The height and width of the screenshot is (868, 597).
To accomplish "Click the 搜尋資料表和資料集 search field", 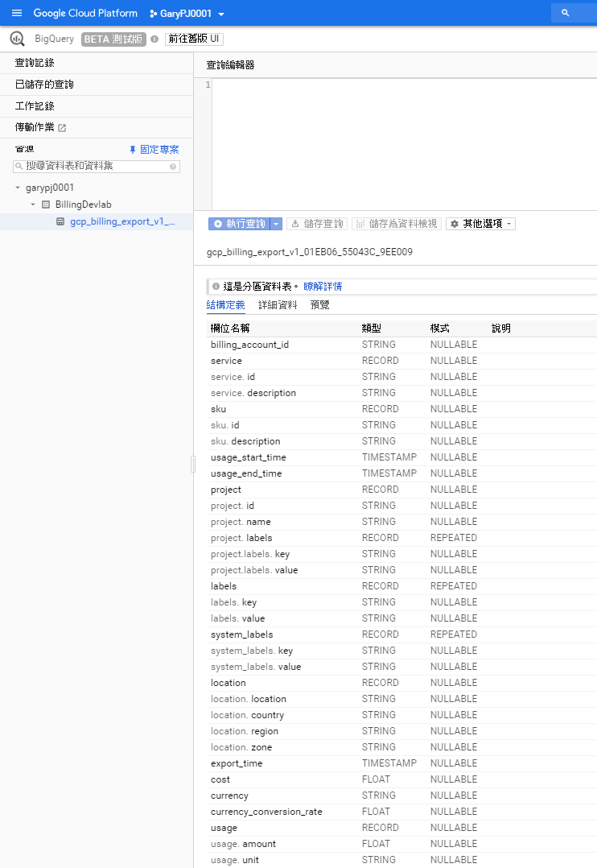I will point(97,166).
